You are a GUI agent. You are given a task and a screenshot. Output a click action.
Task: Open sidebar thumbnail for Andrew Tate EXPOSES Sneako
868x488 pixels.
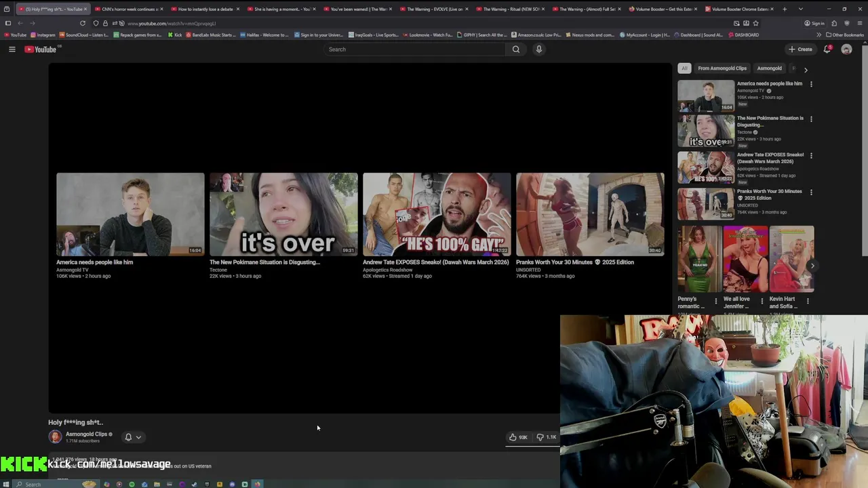[x=706, y=167]
